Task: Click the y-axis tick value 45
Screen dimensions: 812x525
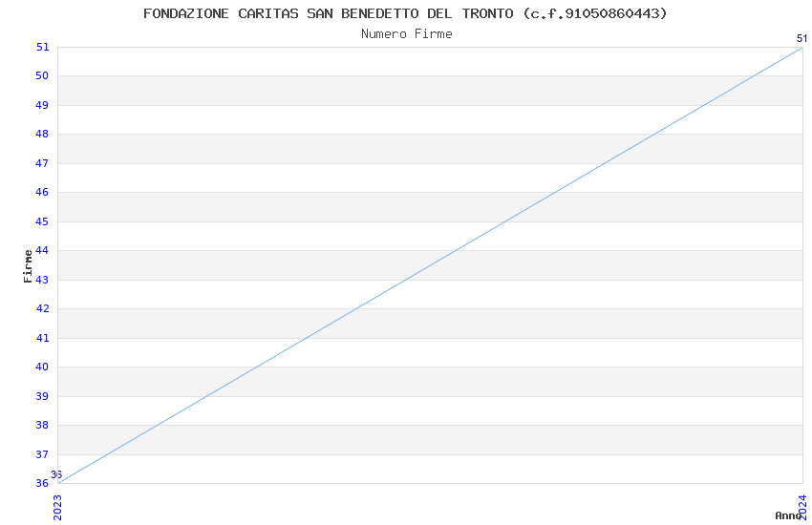Action: 42,221
